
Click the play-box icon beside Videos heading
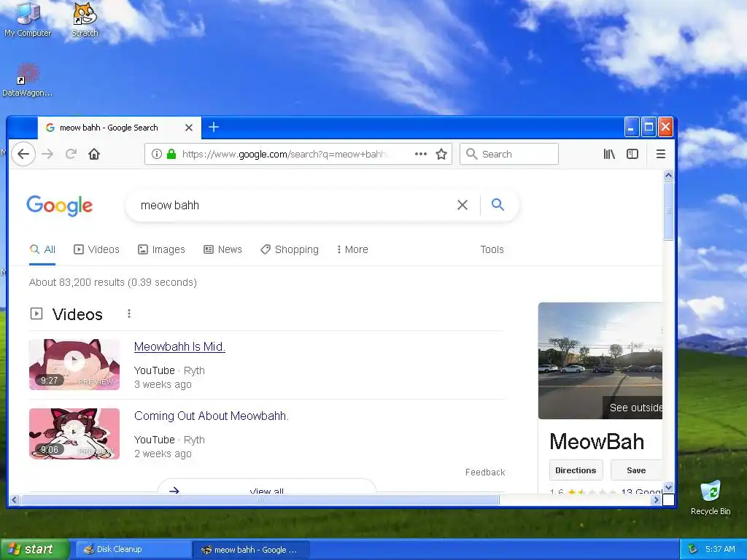point(36,314)
